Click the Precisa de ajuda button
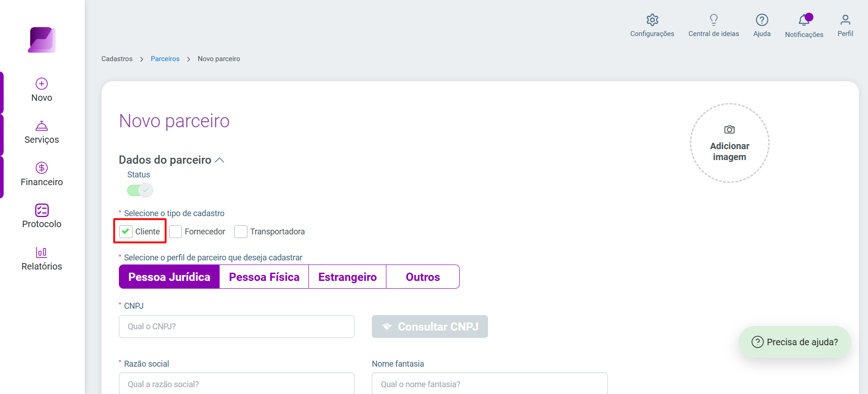868x394 pixels. pyautogui.click(x=795, y=342)
